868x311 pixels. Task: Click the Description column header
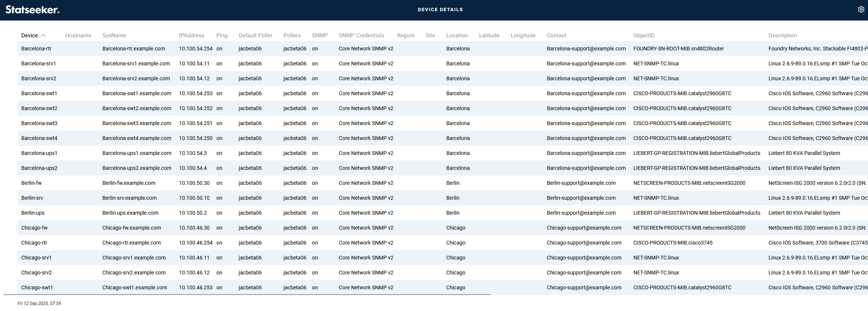pyautogui.click(x=782, y=35)
